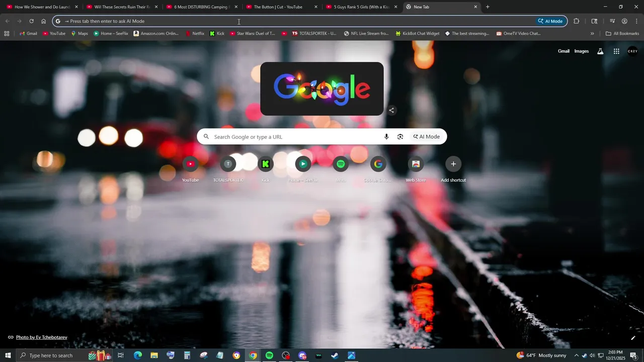Open Star Wars: Duel of T... bookmark
This screenshot has height=362, width=644.
click(253, 34)
